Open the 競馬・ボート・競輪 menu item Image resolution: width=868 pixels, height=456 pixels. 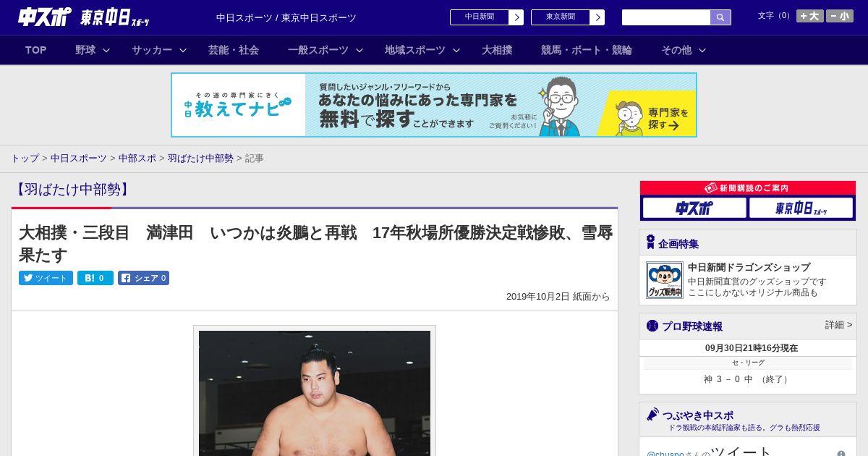click(587, 50)
